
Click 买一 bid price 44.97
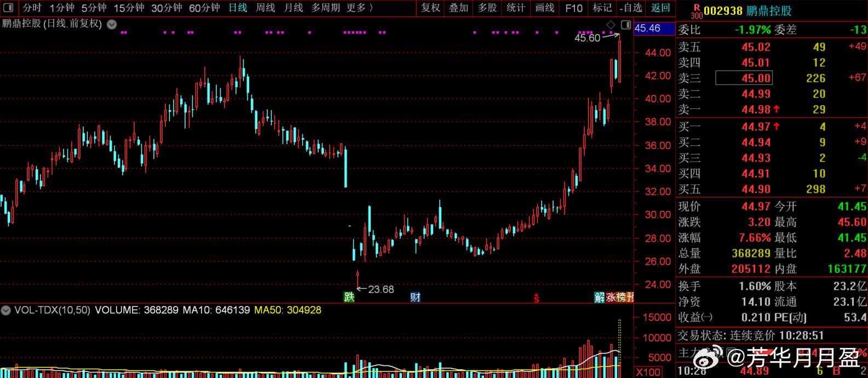756,127
